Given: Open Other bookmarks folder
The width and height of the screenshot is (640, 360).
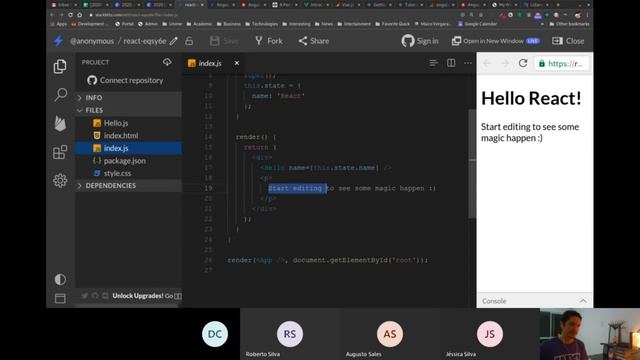Looking at the screenshot, I should [x=569, y=24].
